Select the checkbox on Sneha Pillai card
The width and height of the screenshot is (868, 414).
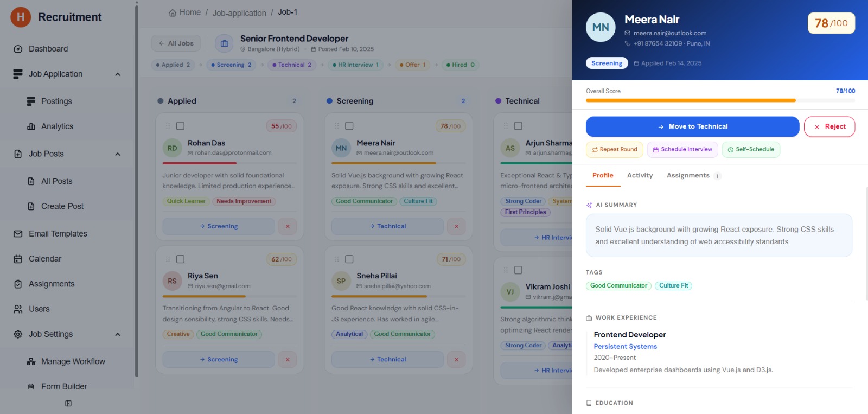pyautogui.click(x=349, y=259)
